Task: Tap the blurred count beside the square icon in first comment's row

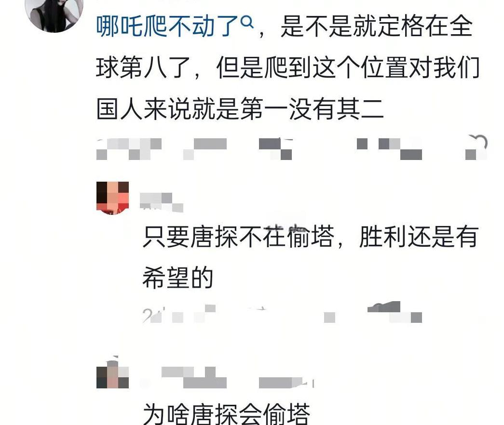Action: pyautogui.click(x=400, y=149)
